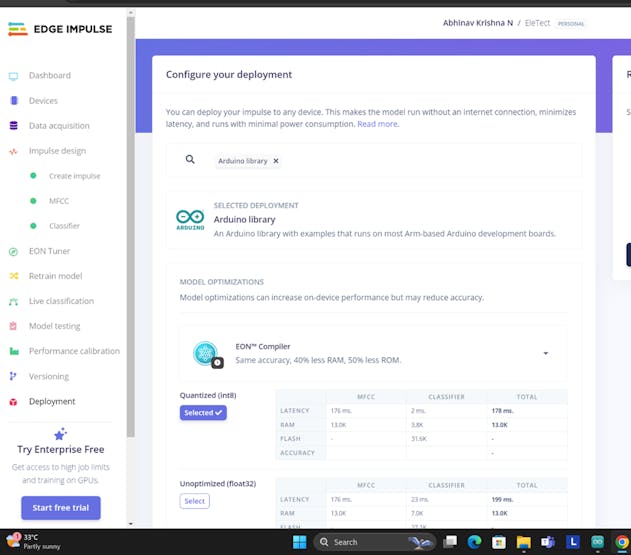This screenshot has height=555, width=631.
Task: Remove the Arduino library search tag
Action: coord(276,161)
